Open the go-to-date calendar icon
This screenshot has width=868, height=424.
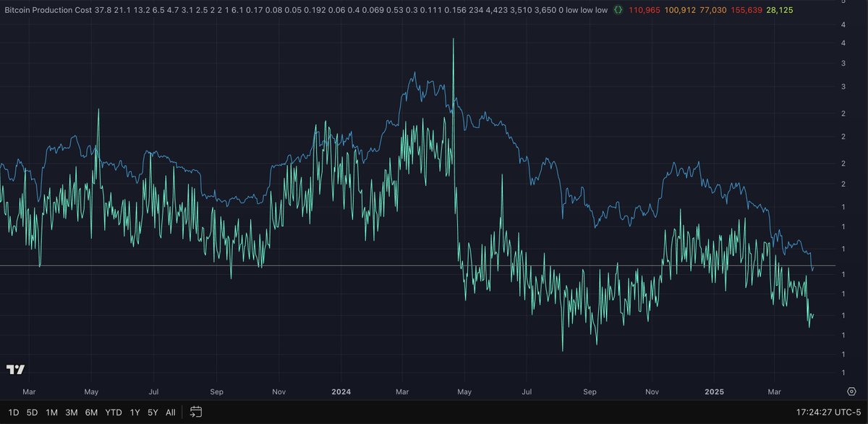pos(196,412)
